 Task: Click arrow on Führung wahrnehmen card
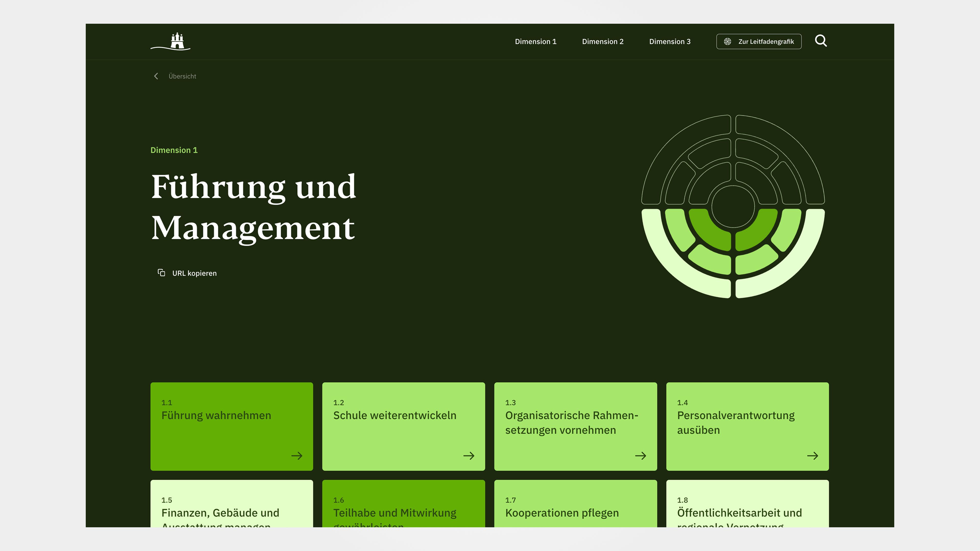click(297, 456)
